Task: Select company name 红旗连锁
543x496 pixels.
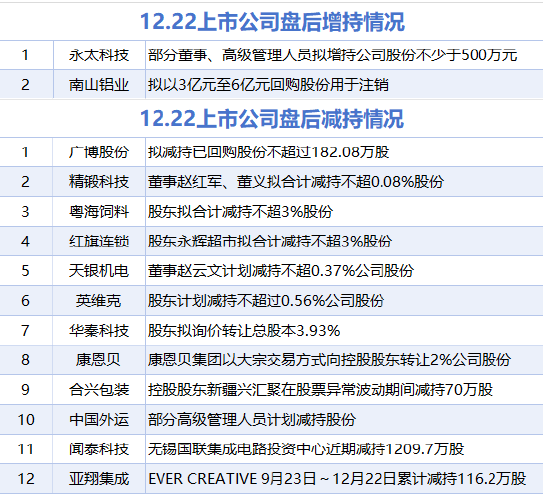Action: 99,241
